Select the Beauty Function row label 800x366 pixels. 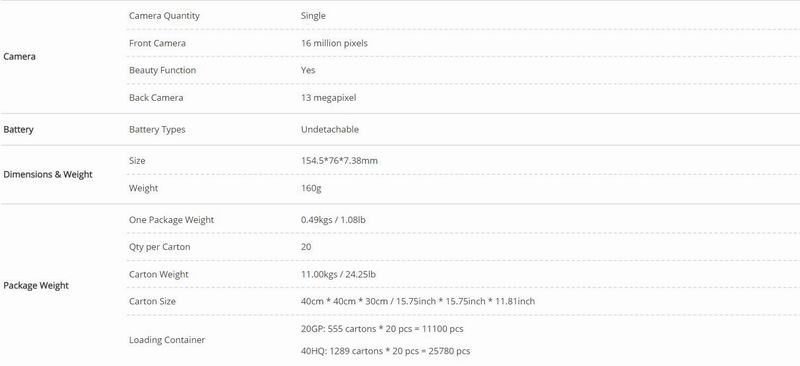tap(162, 70)
